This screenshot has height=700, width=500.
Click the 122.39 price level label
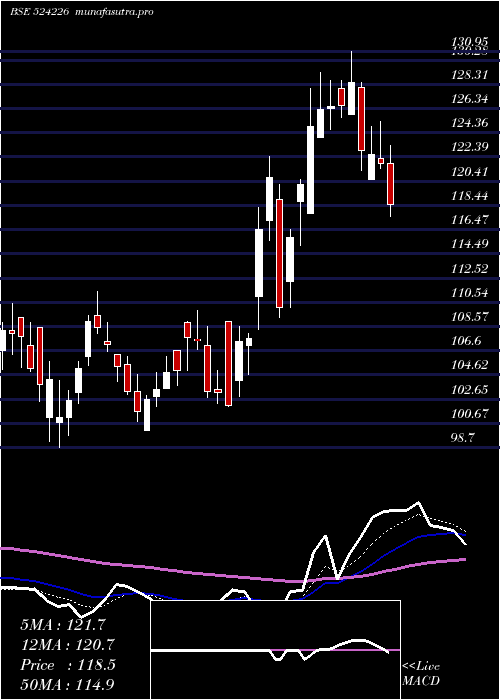pyautogui.click(x=470, y=147)
